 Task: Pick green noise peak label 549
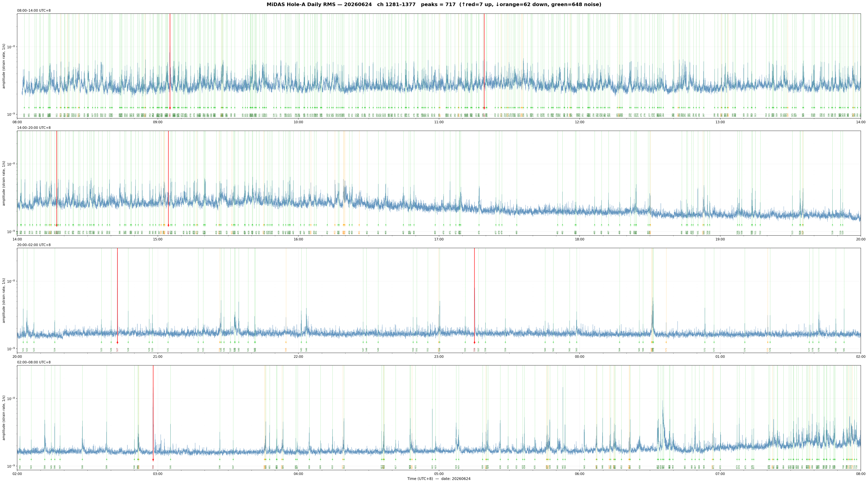[378, 350]
